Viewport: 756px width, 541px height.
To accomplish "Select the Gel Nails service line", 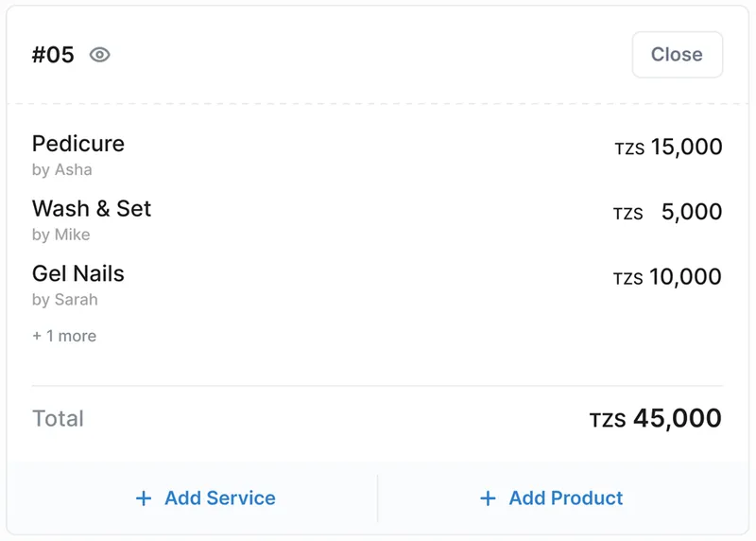I will [377, 286].
